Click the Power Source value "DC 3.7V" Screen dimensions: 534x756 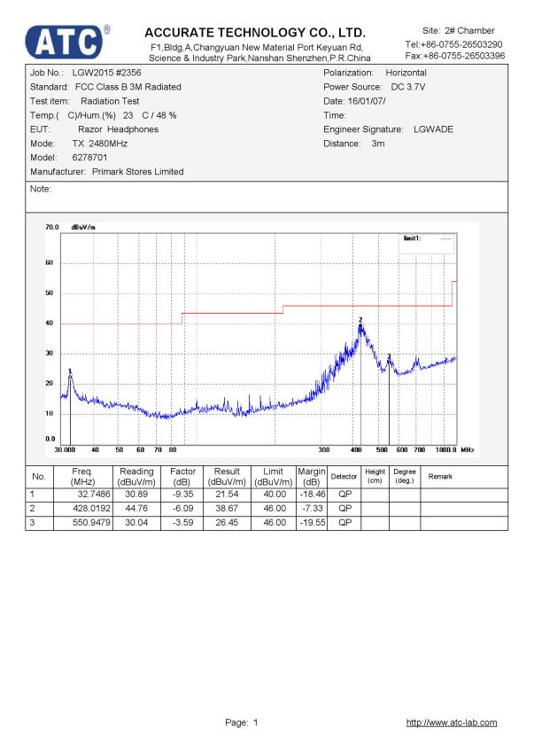point(407,87)
